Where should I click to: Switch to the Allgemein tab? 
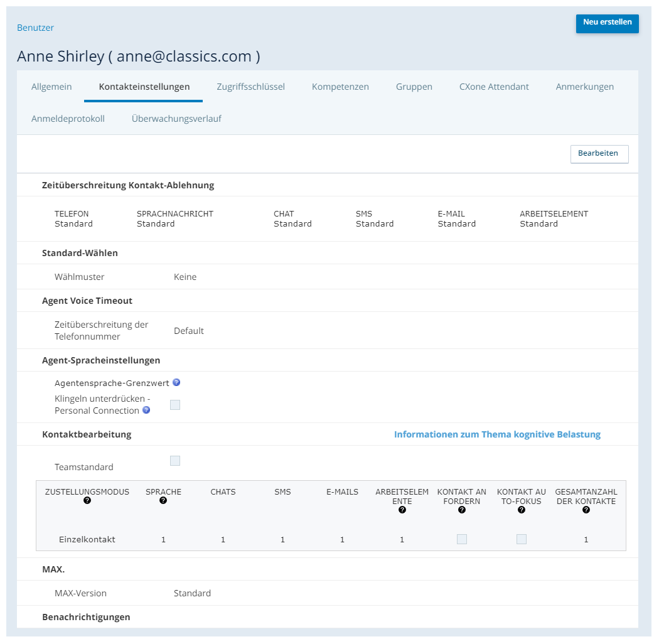[x=51, y=87]
